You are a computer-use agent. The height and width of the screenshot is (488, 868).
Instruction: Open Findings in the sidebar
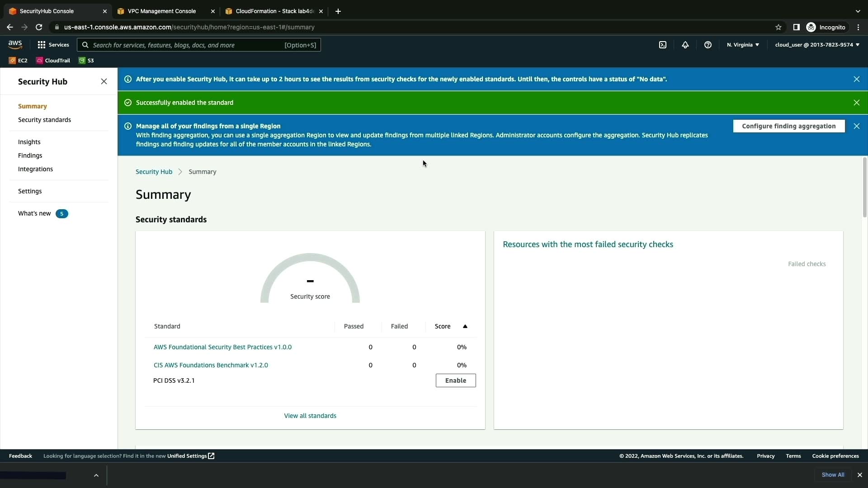pos(30,155)
